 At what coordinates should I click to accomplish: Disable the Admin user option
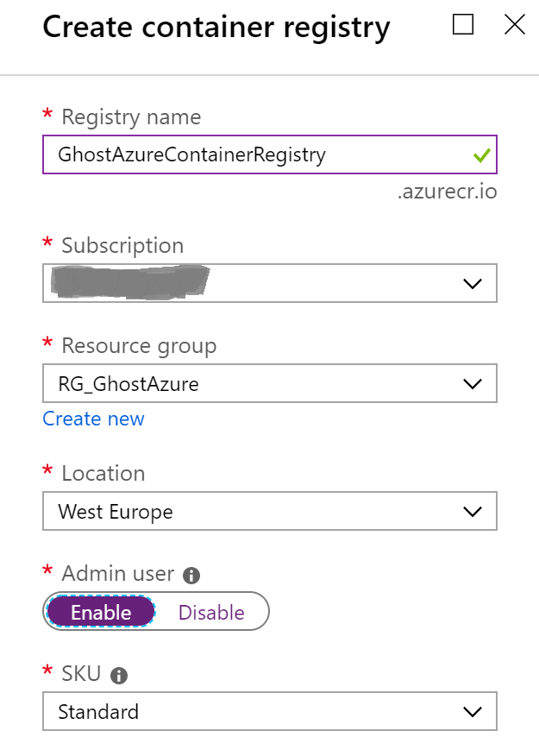click(211, 612)
